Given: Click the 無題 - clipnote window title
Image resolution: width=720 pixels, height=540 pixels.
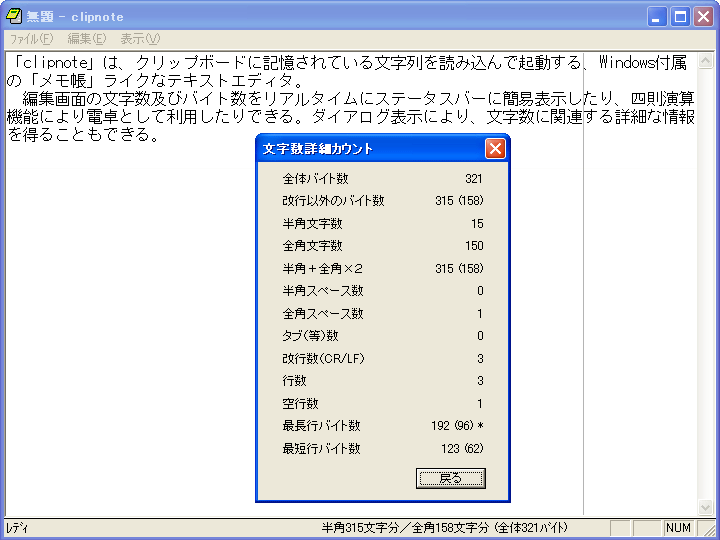Looking at the screenshot, I should [x=75, y=17].
